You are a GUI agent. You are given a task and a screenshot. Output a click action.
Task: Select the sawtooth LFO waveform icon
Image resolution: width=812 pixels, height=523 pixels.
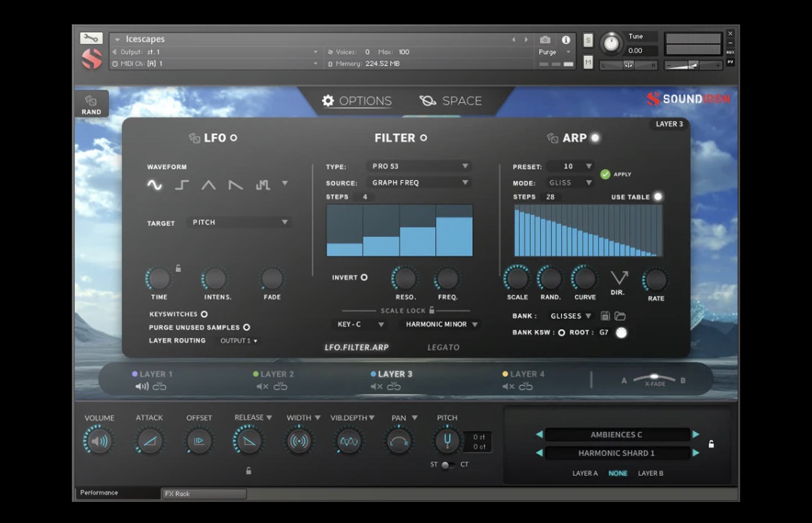click(235, 185)
